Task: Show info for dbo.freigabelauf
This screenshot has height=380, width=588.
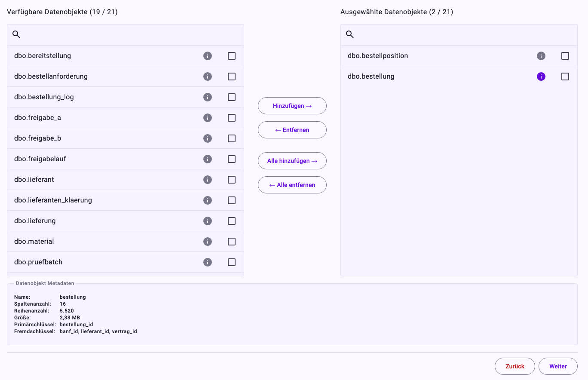Action: (208, 159)
